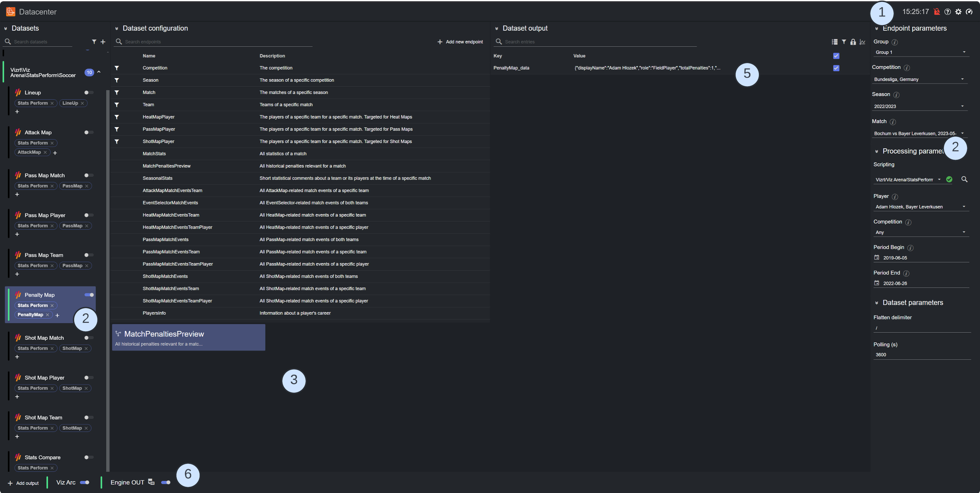Open the performance gauge icon in the title bar
The width and height of the screenshot is (980, 493).
[x=969, y=12]
